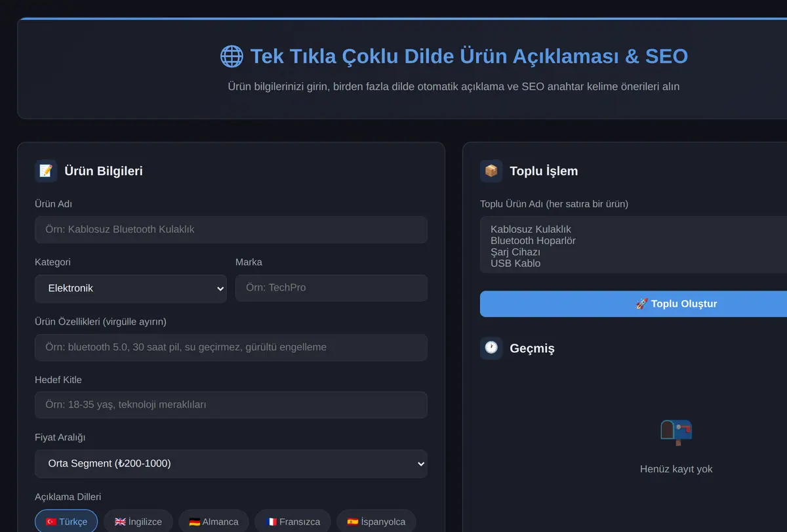Click the subtitle starting with Ürün bilgilerinizi girin
The image size is (787, 532).
(x=454, y=87)
